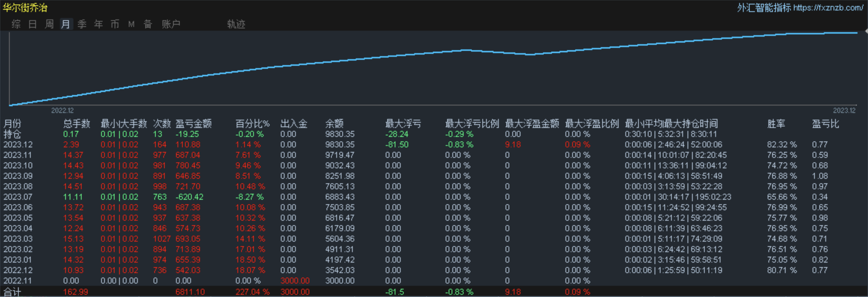Select the 周 weekly tab
This screenshot has height=297, width=868.
49,24
